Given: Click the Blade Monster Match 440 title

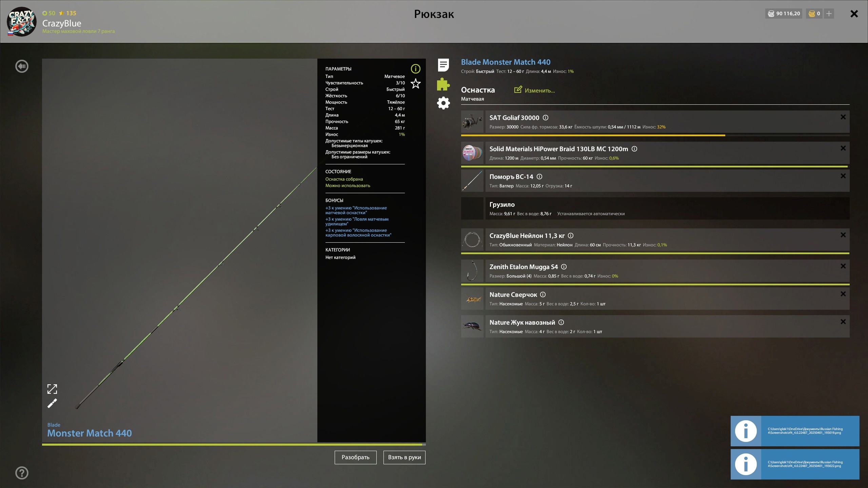Looking at the screenshot, I should [506, 62].
